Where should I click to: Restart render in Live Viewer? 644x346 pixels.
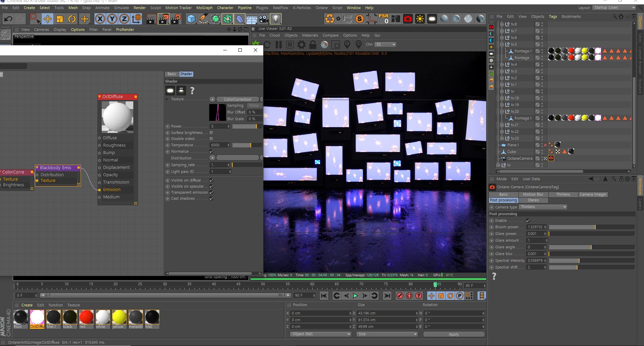click(x=267, y=44)
